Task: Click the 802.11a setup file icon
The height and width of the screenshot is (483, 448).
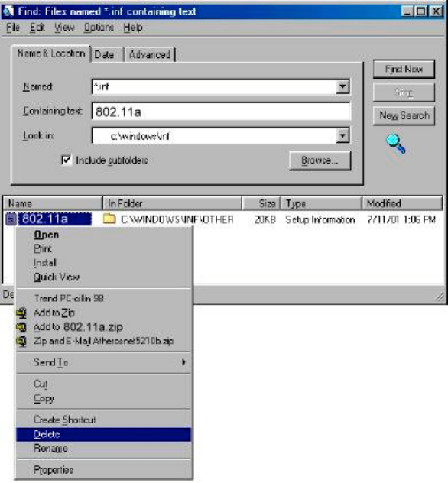Action: click(x=11, y=219)
